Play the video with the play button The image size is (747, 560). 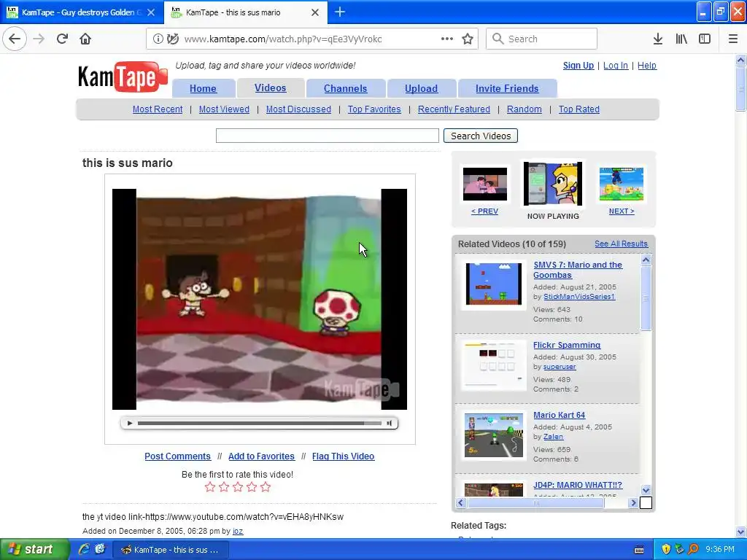click(x=130, y=423)
